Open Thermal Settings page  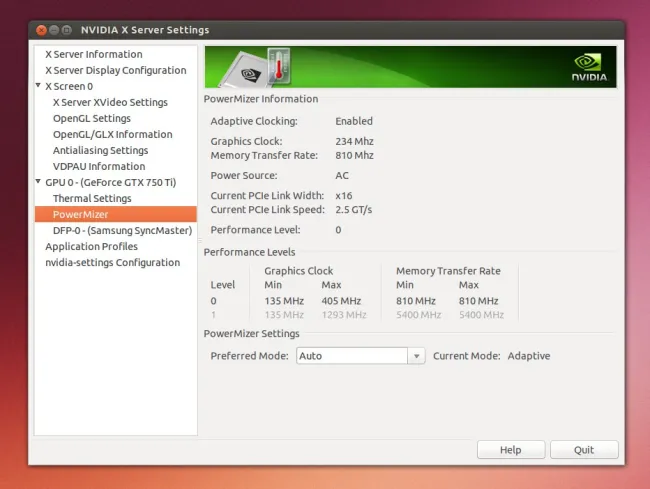point(92,199)
